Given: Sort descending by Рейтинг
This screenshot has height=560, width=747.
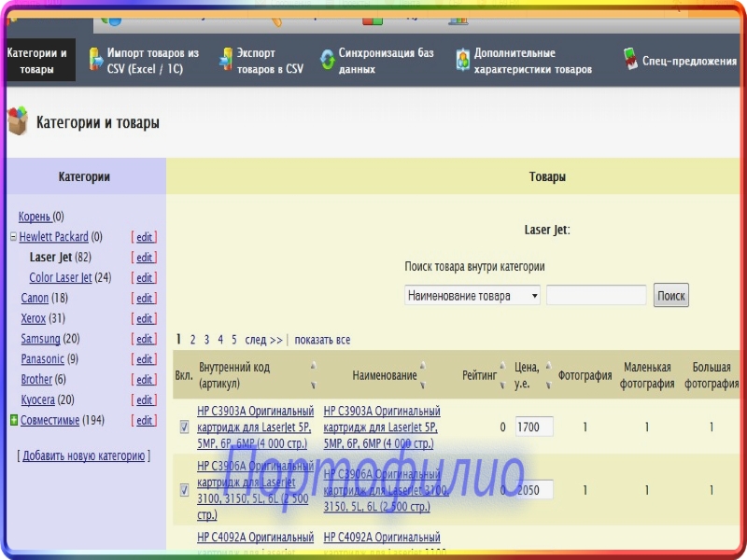Looking at the screenshot, I should pos(502,385).
